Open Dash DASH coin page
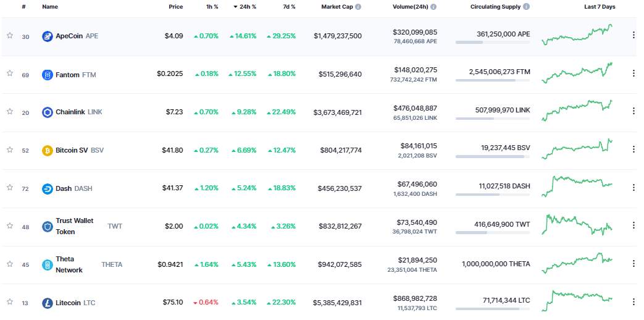 coord(74,188)
